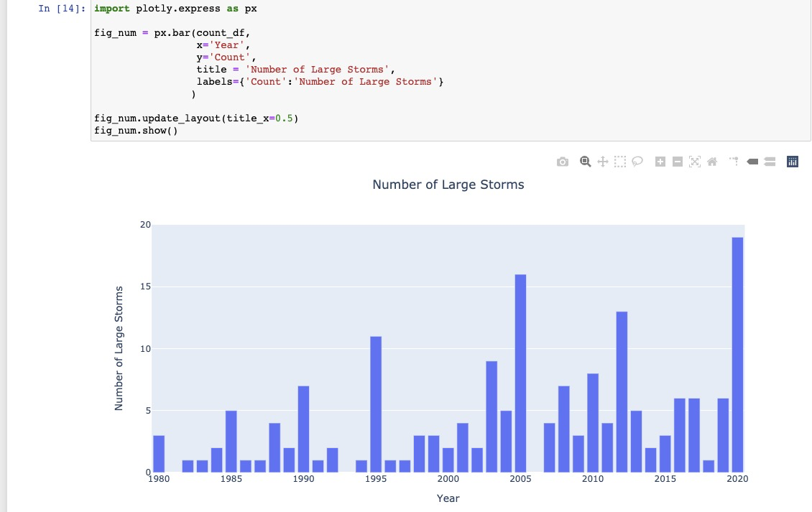Open the Plotly logo link
This screenshot has width=812, height=512.
[793, 162]
